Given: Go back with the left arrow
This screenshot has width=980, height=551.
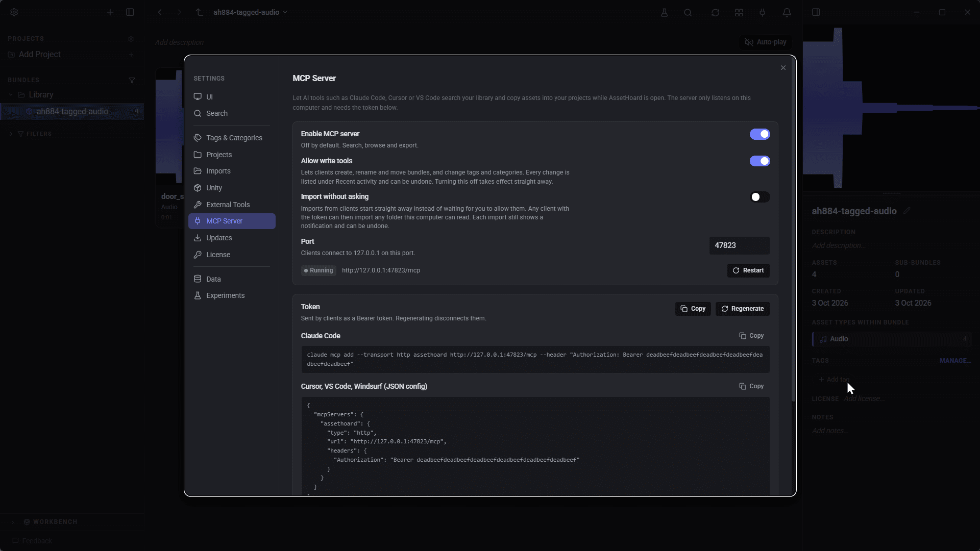Looking at the screenshot, I should pyautogui.click(x=160, y=12).
